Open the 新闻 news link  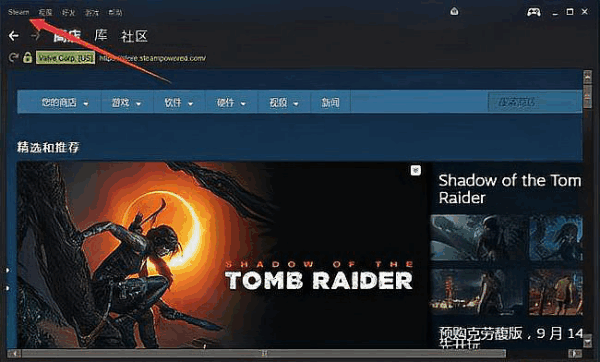(x=330, y=103)
